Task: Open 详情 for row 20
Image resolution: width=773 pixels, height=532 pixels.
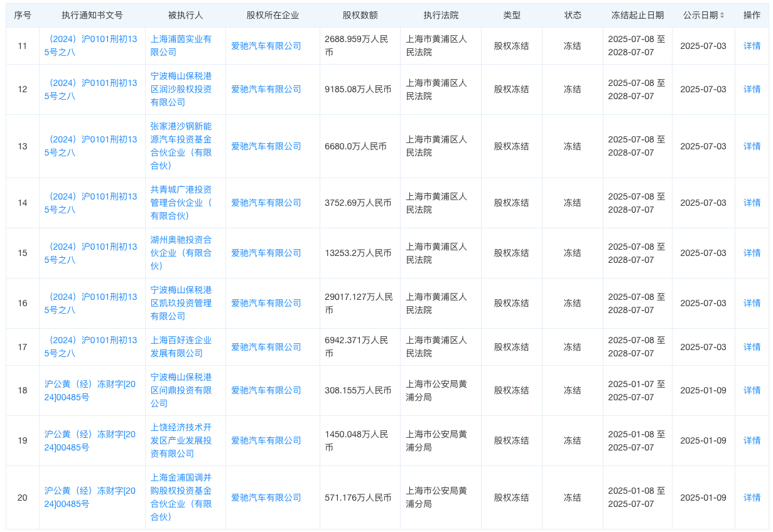Action: coord(752,497)
